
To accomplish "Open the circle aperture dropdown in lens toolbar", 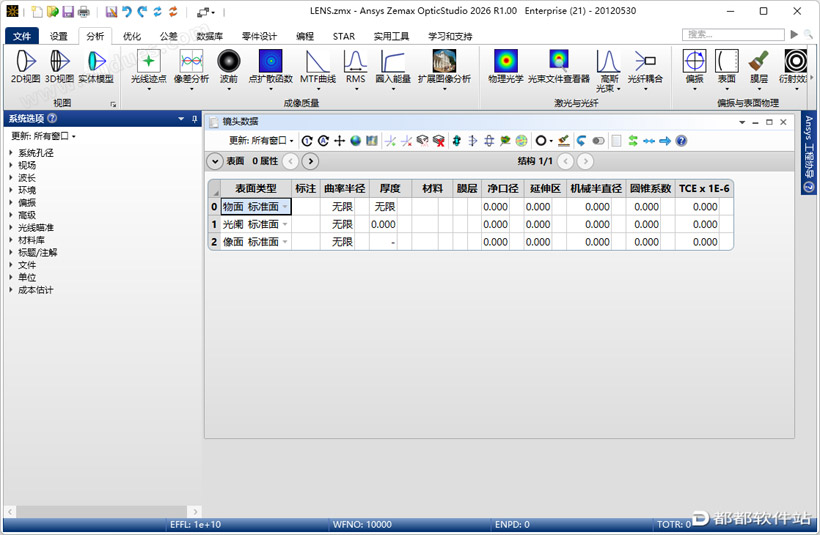I will coord(544,141).
